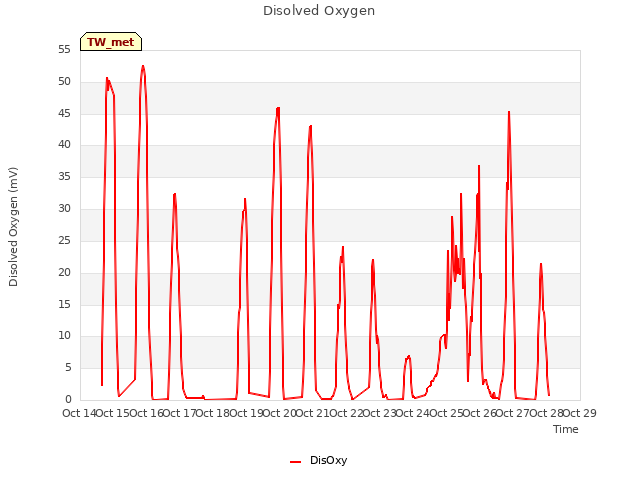
Task: Click the y-axis tick value 50
Action: pyautogui.click(x=64, y=82)
